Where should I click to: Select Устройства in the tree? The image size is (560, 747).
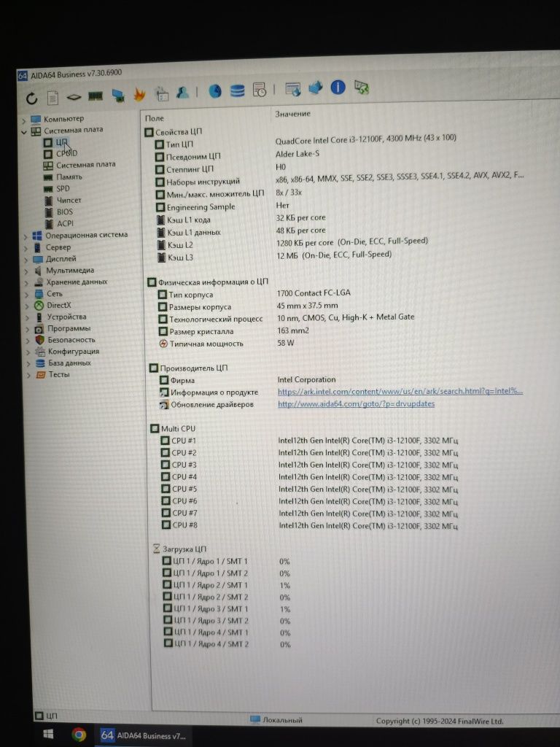(x=61, y=317)
